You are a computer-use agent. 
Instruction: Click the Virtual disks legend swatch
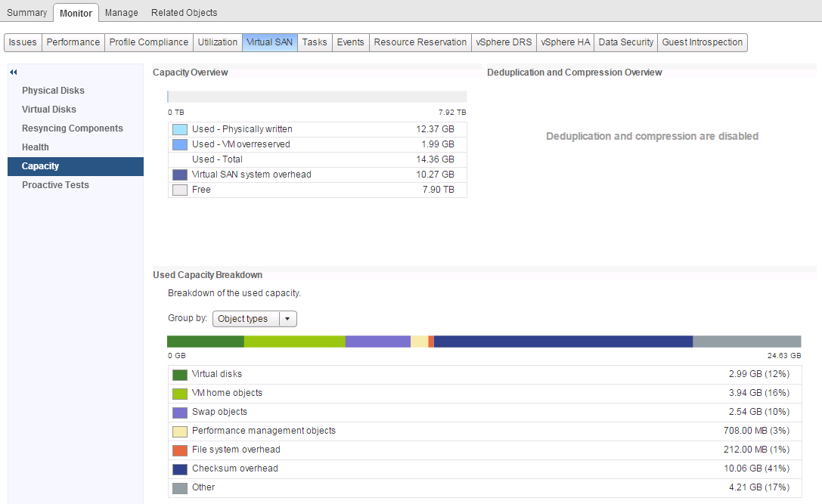point(180,375)
